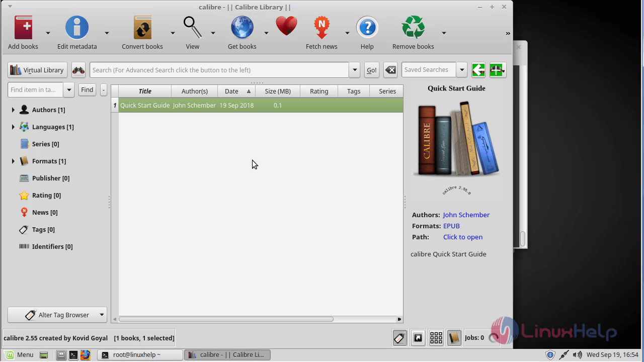Screen dimensions: 644x362
Task: Click the Go! search button
Action: click(371, 70)
